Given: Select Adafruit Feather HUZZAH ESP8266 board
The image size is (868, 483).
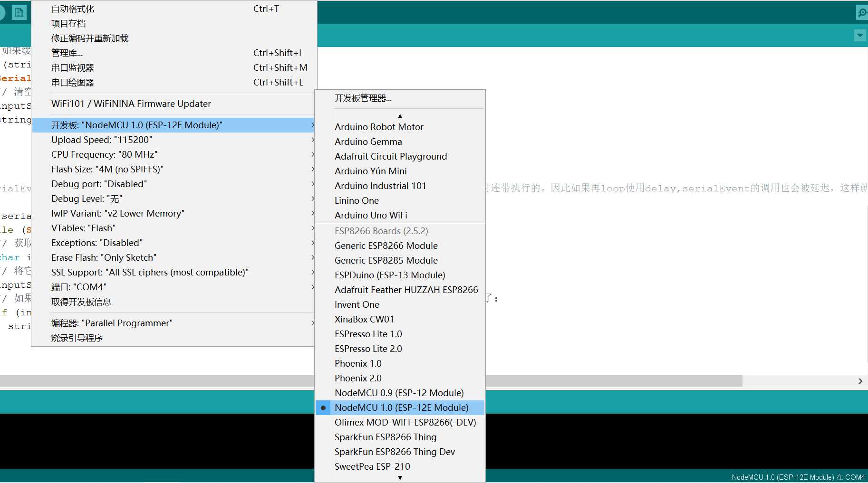Looking at the screenshot, I should pos(400,290).
